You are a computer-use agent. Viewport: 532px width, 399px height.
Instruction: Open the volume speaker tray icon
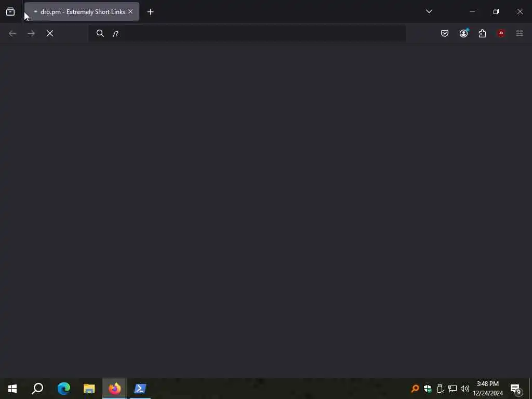pyautogui.click(x=465, y=389)
